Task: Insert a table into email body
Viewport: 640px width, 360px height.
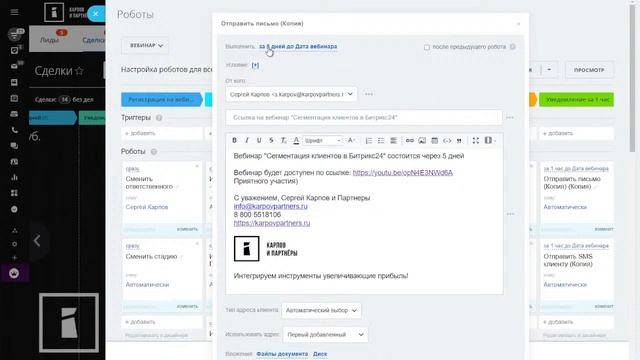Action: (435, 140)
